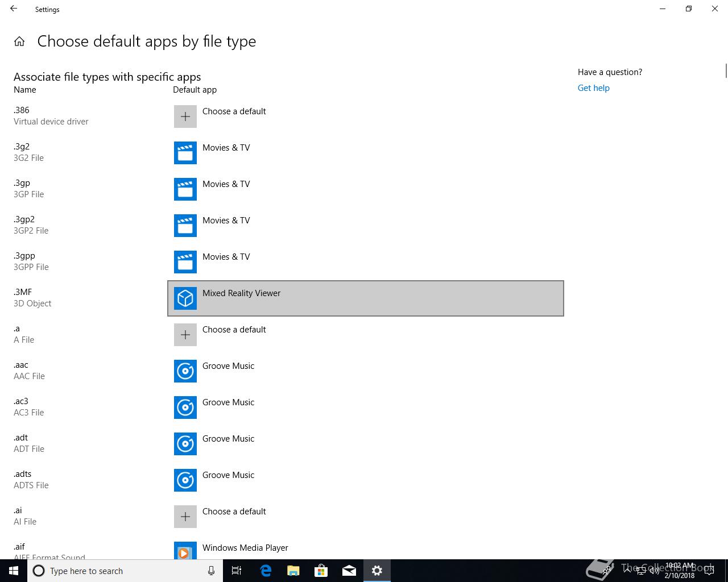The image size is (728, 582).
Task: Click the Groove Music label for .adt
Action: (228, 439)
